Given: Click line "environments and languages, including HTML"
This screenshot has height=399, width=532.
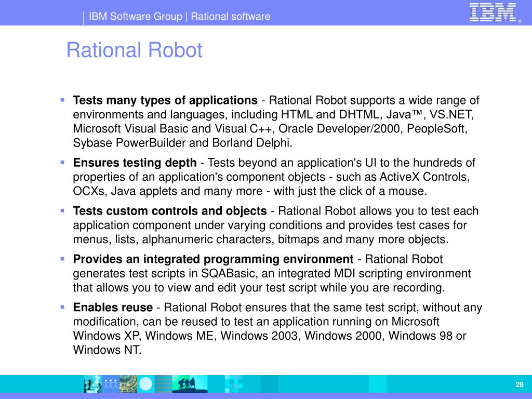Looking at the screenshot, I should point(273,115).
